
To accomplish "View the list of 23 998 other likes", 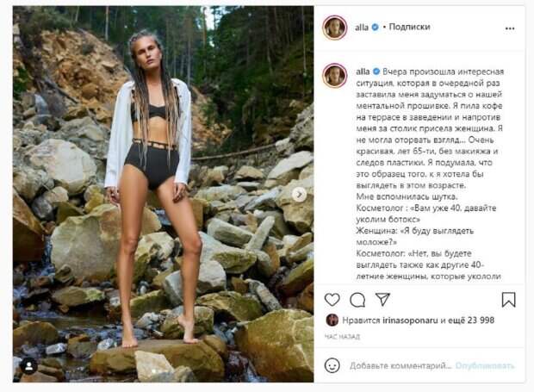I will (470, 320).
